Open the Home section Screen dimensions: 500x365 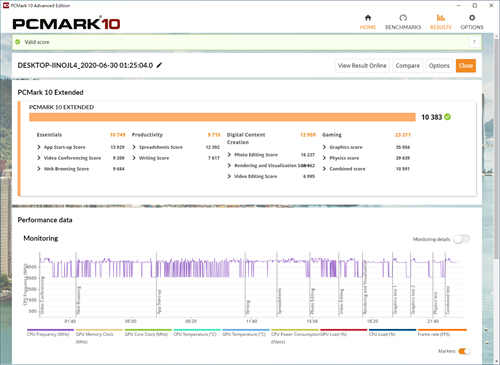point(368,22)
